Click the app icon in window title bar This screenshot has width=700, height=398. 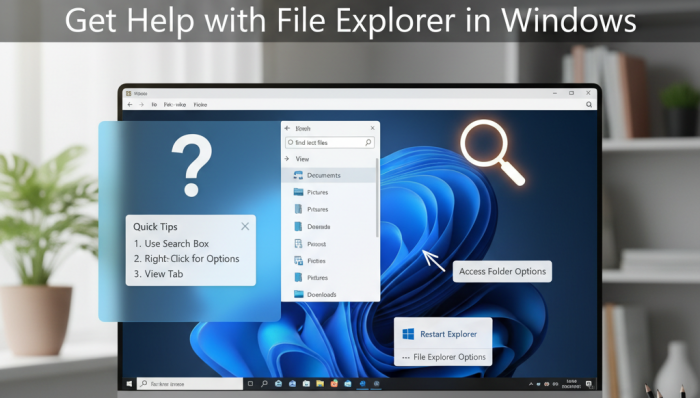[128, 93]
